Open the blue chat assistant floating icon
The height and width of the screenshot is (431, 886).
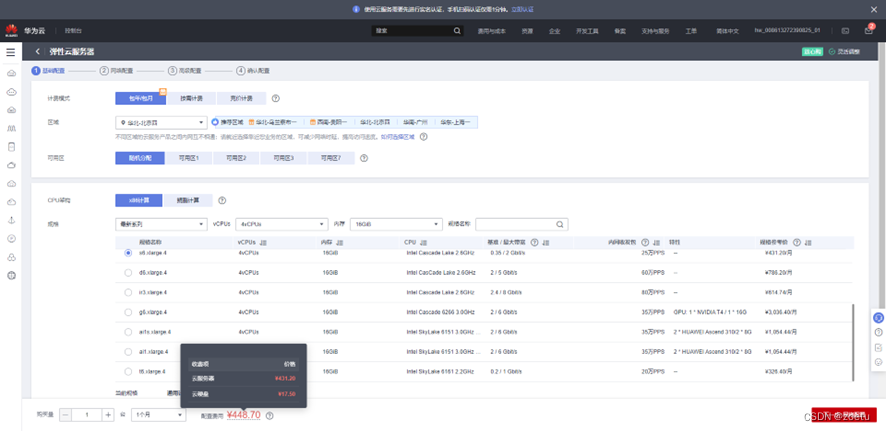pyautogui.click(x=878, y=318)
